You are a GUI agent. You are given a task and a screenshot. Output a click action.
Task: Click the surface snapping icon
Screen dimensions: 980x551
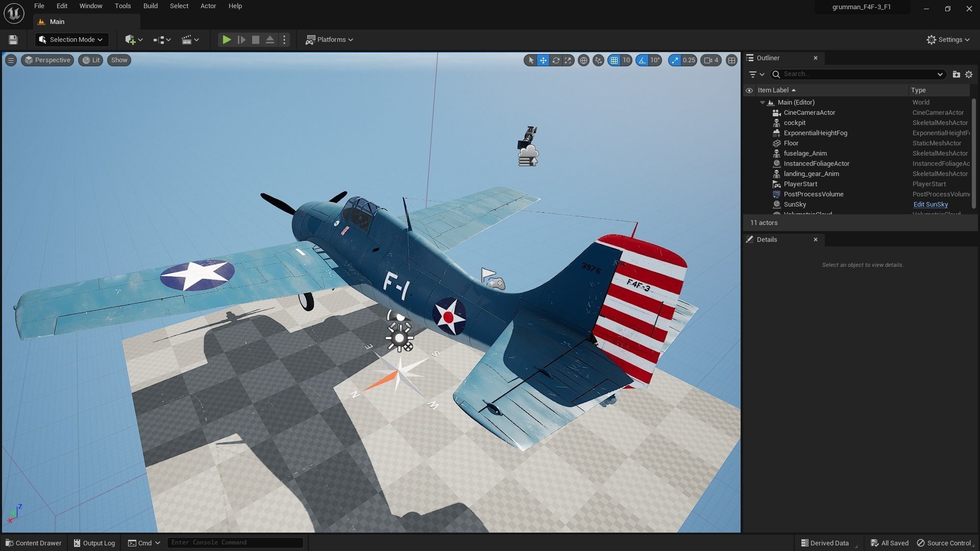pyautogui.click(x=598, y=60)
